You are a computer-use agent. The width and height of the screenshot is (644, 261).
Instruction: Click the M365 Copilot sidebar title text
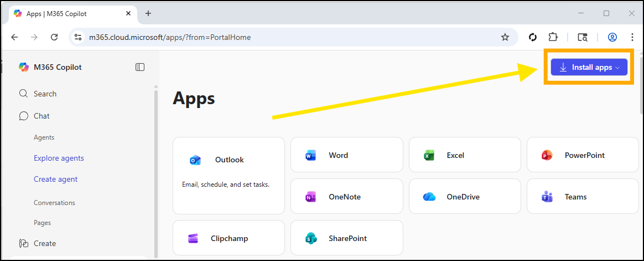pyautogui.click(x=58, y=67)
